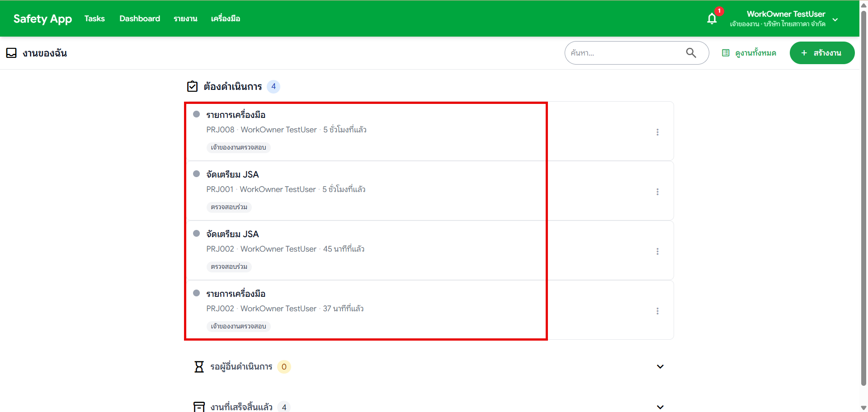Select the Tasks menu item
Screen dimensions: 868x412
click(94, 19)
